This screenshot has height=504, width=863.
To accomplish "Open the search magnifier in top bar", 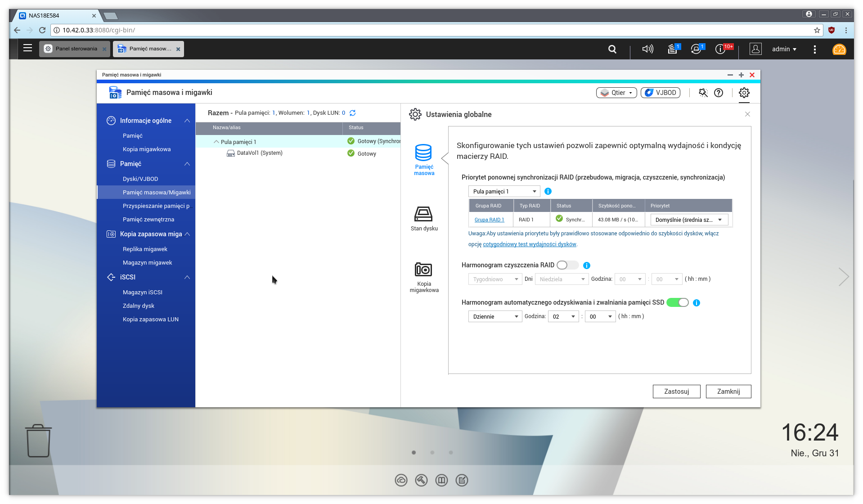I will click(612, 49).
